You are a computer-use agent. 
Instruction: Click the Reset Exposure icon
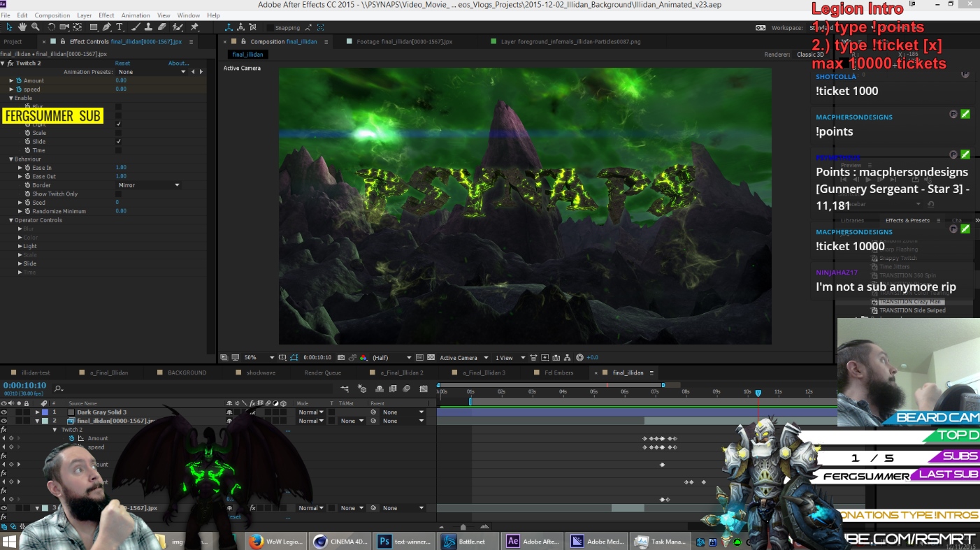(579, 358)
